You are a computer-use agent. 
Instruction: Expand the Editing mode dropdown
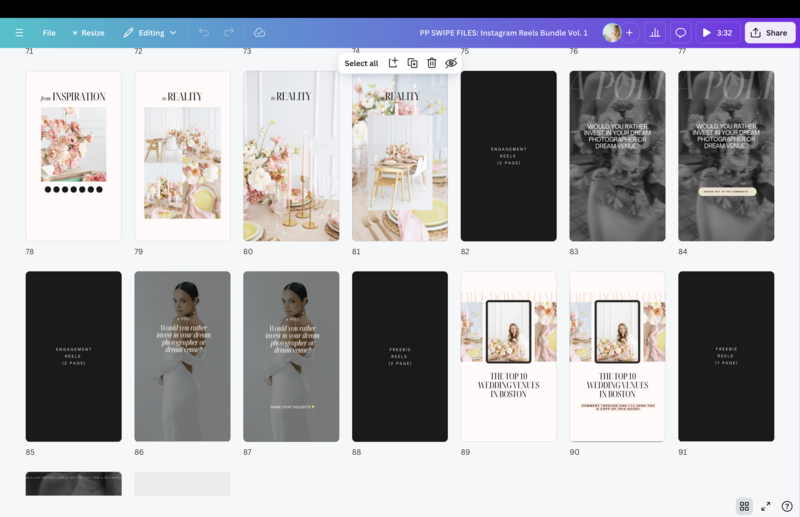coord(150,33)
